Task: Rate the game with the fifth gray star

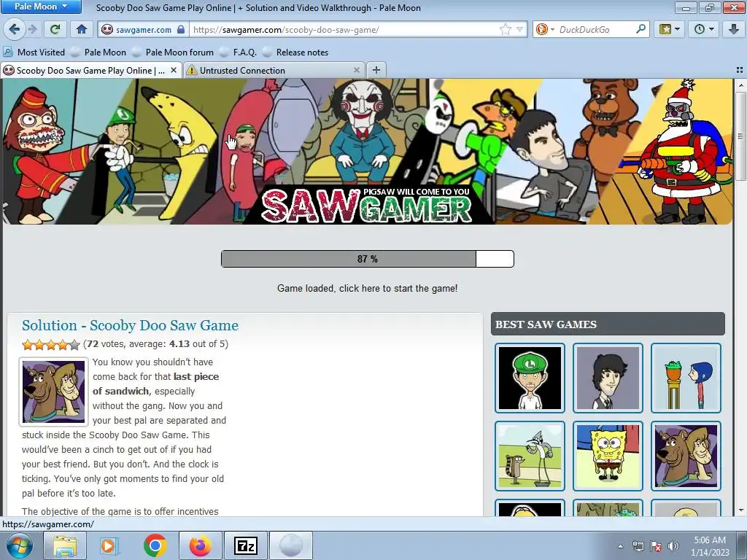Action: point(74,345)
